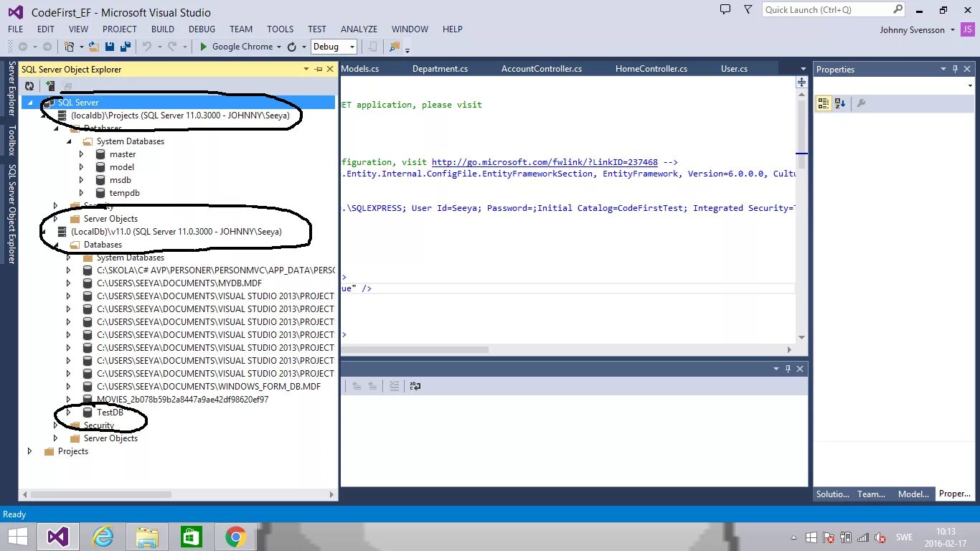This screenshot has height=551, width=980.
Task: Click the editor split view handle
Action: tap(802, 83)
